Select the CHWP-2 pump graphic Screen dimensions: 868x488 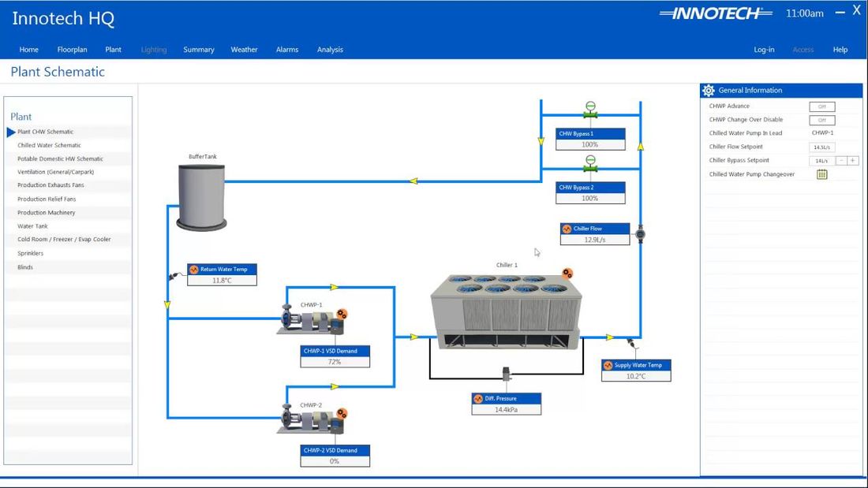(310, 419)
